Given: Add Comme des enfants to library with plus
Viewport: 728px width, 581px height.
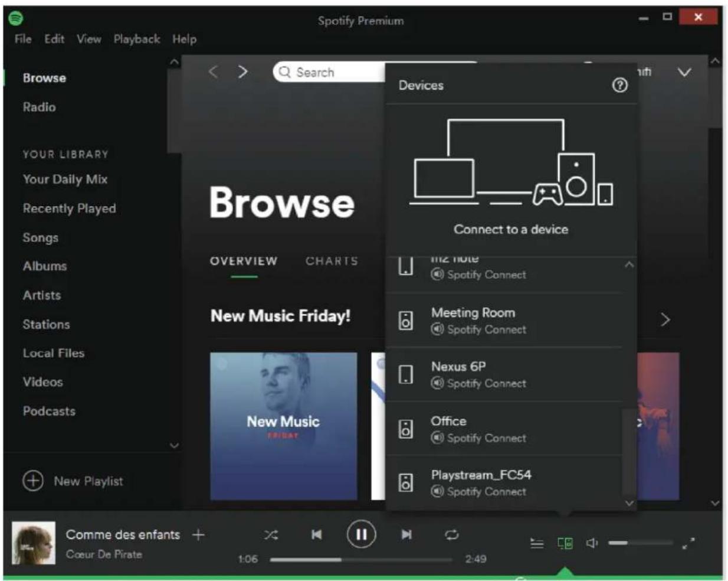Looking at the screenshot, I should 198,535.
